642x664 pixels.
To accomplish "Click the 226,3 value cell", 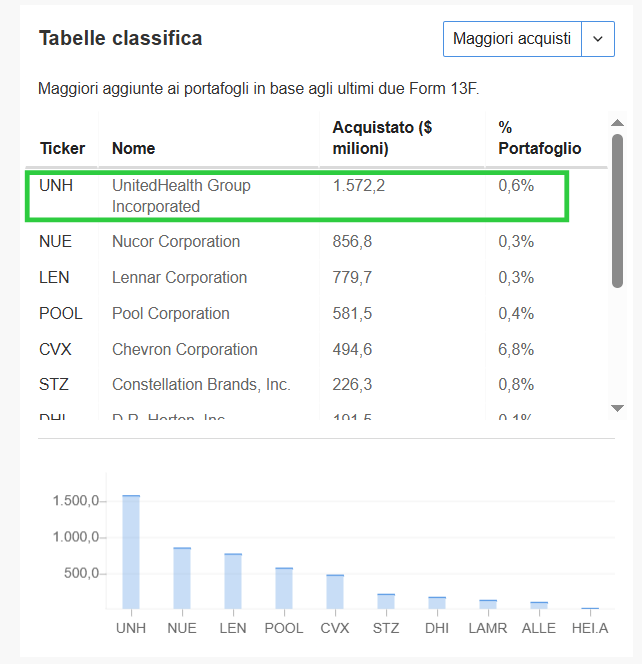I will pos(352,385).
